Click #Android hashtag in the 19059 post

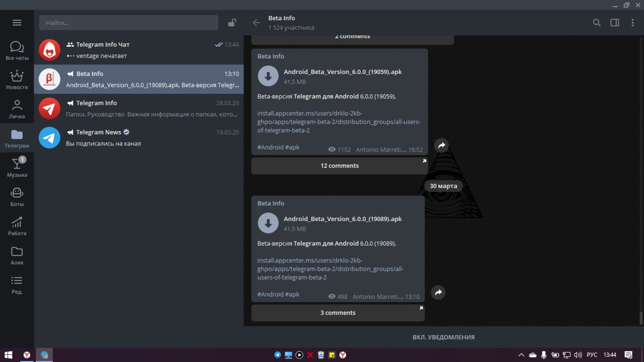click(270, 147)
